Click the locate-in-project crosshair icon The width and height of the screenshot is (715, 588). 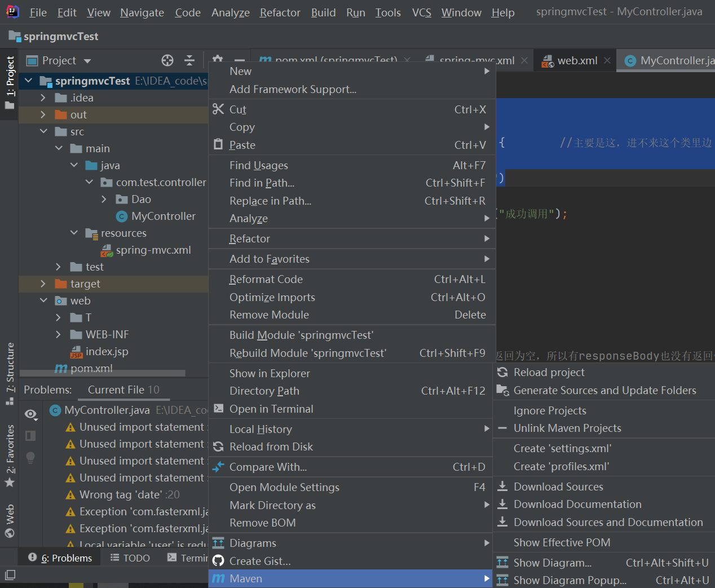pyautogui.click(x=167, y=60)
